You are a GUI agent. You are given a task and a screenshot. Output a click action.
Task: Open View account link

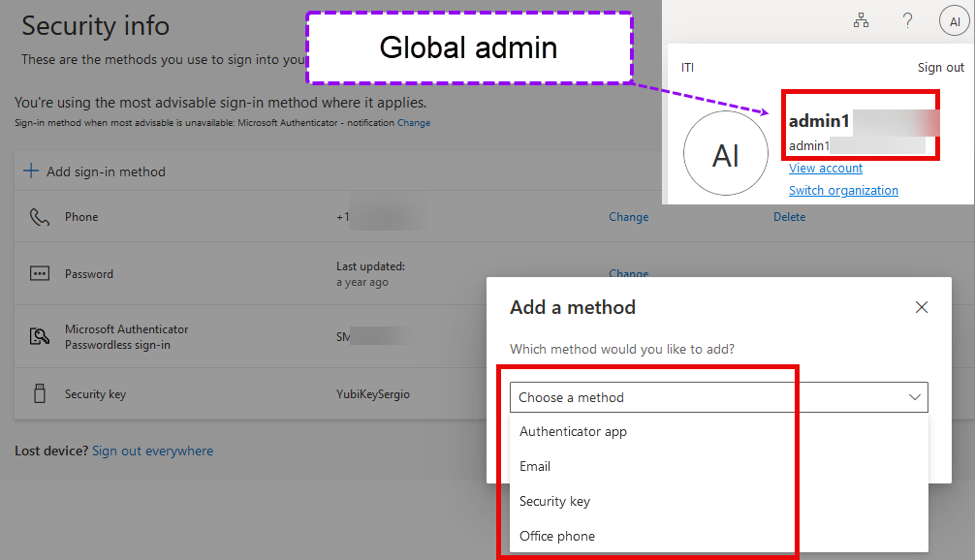tap(826, 168)
